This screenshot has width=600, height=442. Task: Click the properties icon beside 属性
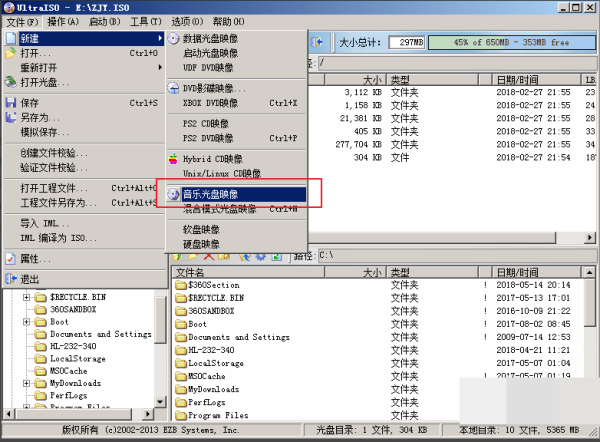[x=11, y=259]
